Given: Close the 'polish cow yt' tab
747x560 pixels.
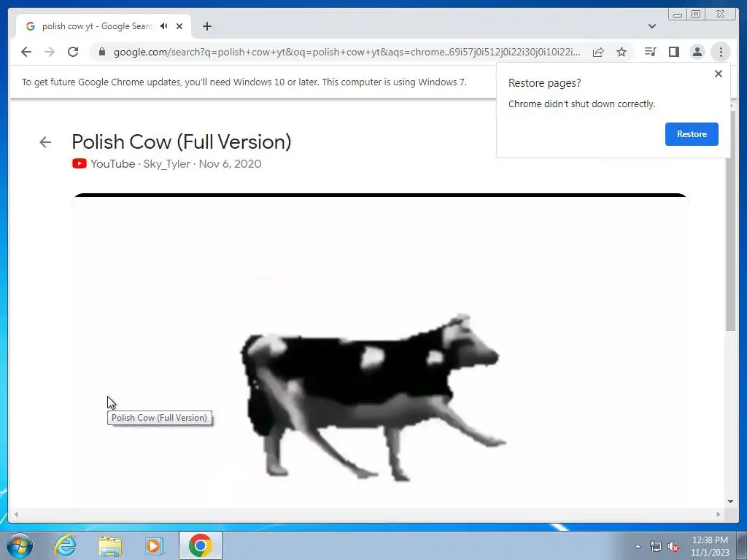Looking at the screenshot, I should pos(179,26).
